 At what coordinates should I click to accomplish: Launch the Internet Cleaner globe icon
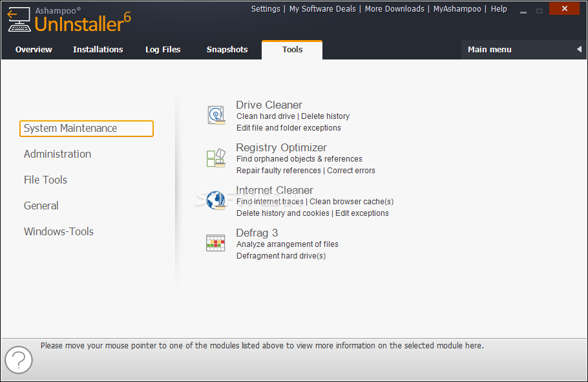(x=216, y=200)
